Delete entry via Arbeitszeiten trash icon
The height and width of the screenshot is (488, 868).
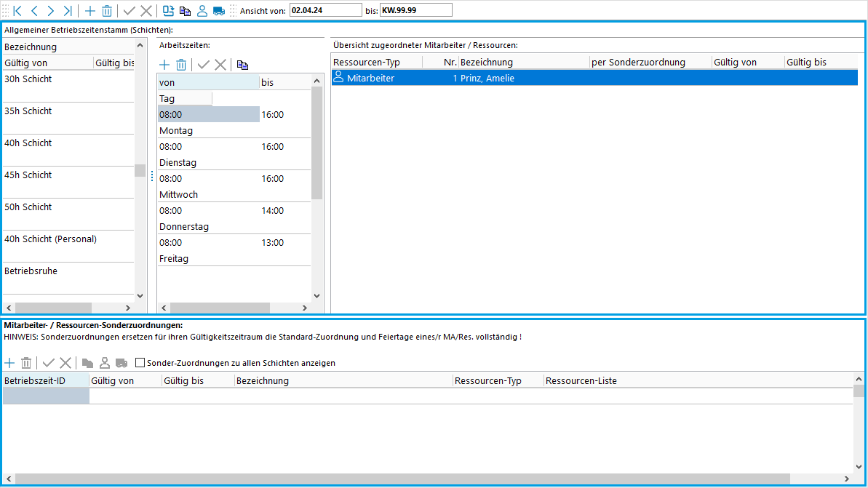click(182, 65)
